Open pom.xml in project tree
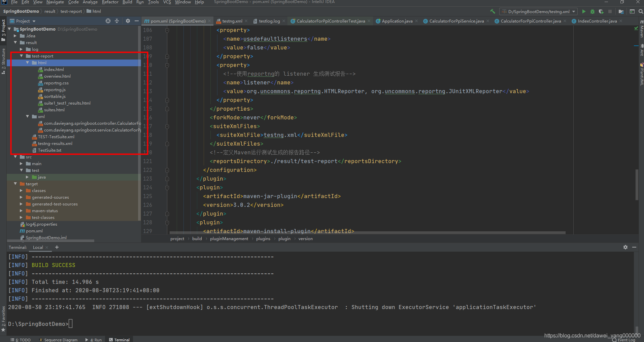The height and width of the screenshot is (342, 644). 34,231
